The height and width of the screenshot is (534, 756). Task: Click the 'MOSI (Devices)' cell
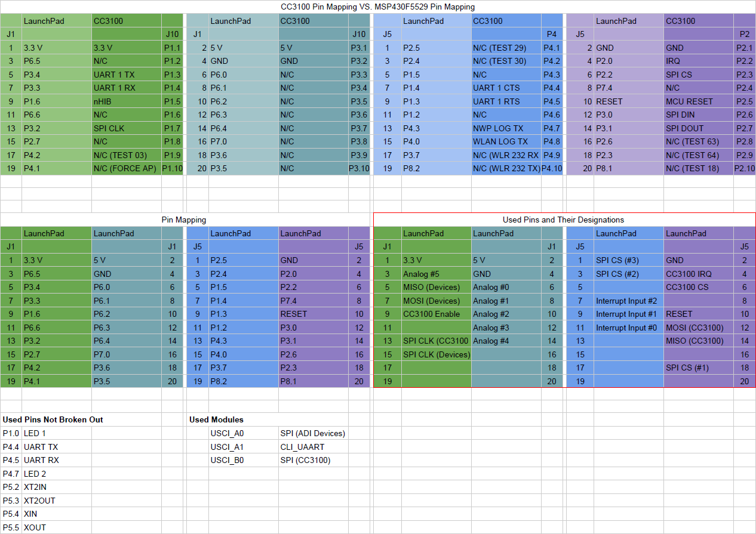click(x=437, y=301)
